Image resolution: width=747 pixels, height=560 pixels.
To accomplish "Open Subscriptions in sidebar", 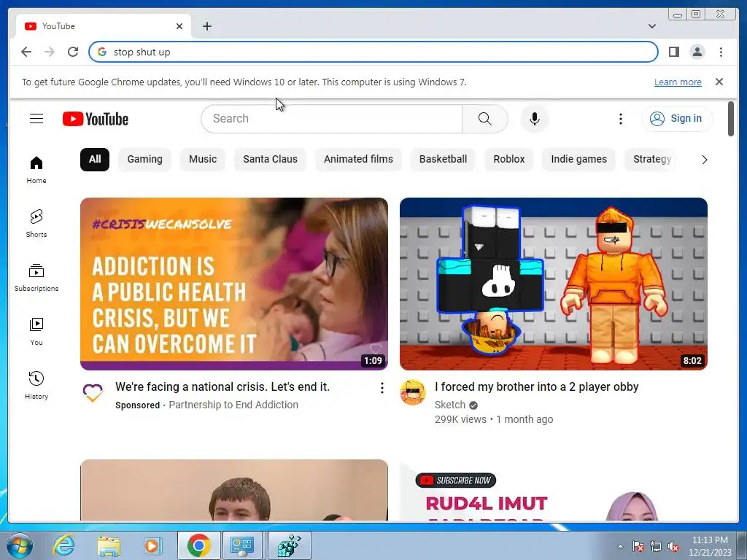I will 36,278.
